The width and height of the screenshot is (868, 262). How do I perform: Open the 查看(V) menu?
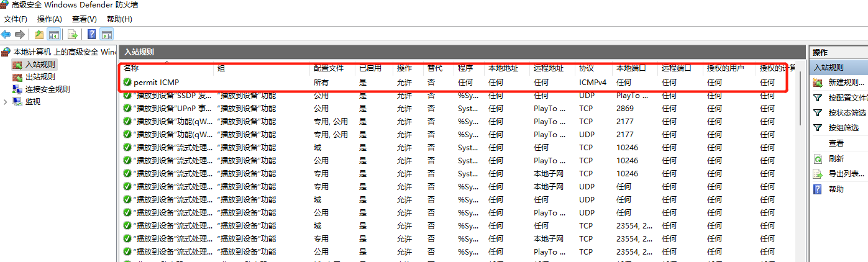coord(85,19)
